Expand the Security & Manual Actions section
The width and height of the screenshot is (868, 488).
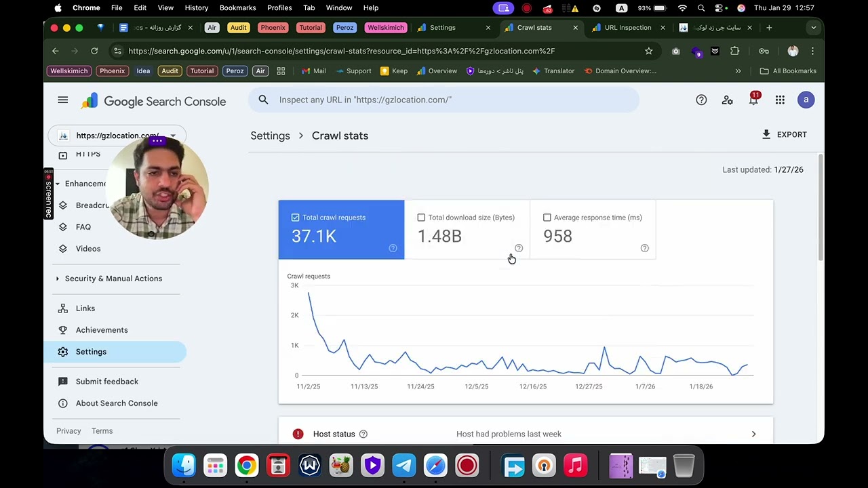click(57, 279)
